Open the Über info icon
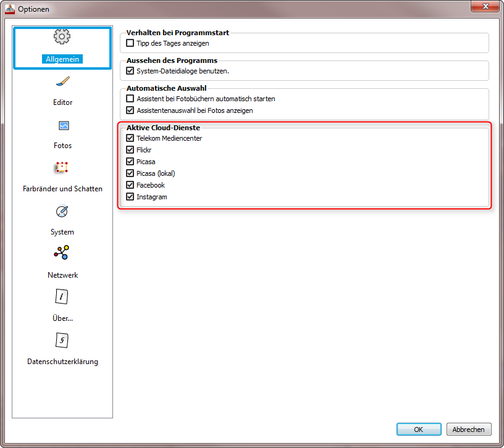The height and width of the screenshot is (448, 504). (62, 296)
